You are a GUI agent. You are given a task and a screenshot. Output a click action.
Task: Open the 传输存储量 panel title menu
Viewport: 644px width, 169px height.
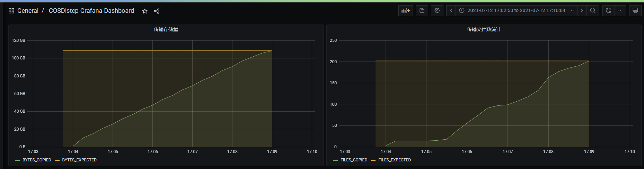pyautogui.click(x=166, y=29)
